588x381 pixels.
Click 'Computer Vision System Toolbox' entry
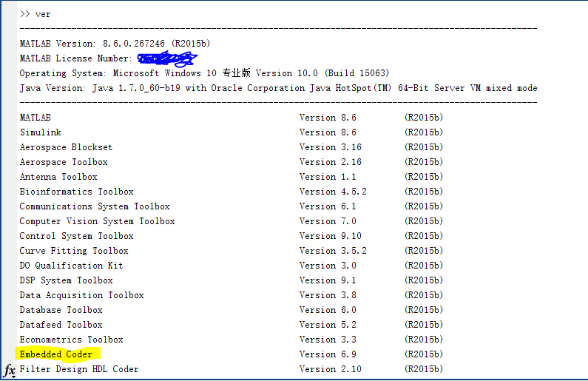tap(97, 221)
